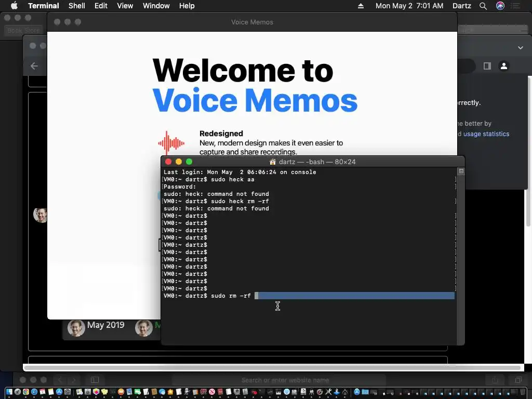Click the browser vertical scrollbar
Viewport: 532px width, 399px height.
coord(528,151)
